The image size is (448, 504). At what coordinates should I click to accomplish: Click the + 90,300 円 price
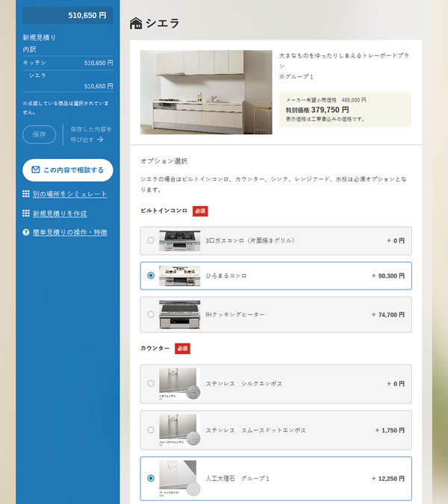[388, 276]
